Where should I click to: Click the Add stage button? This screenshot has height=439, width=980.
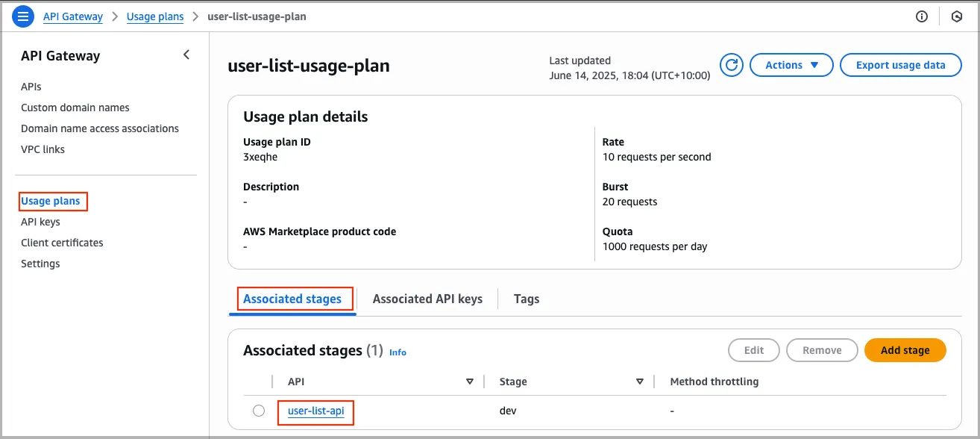pyautogui.click(x=905, y=350)
